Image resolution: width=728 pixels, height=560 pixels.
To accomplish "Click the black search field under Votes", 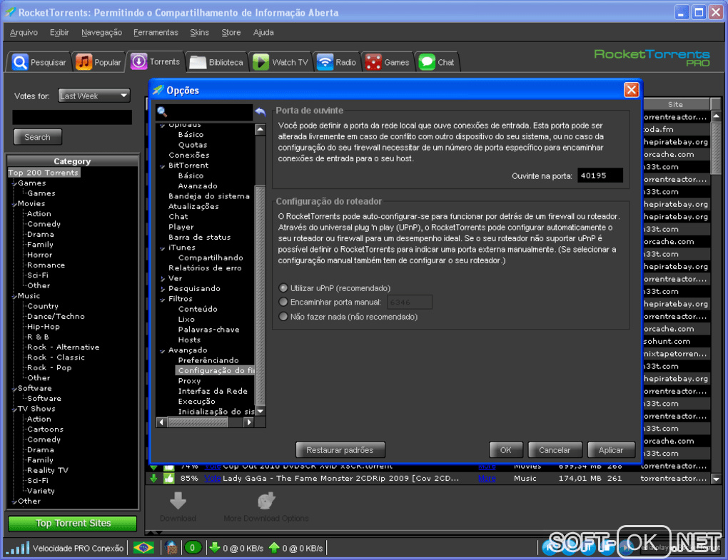I will (72, 117).
